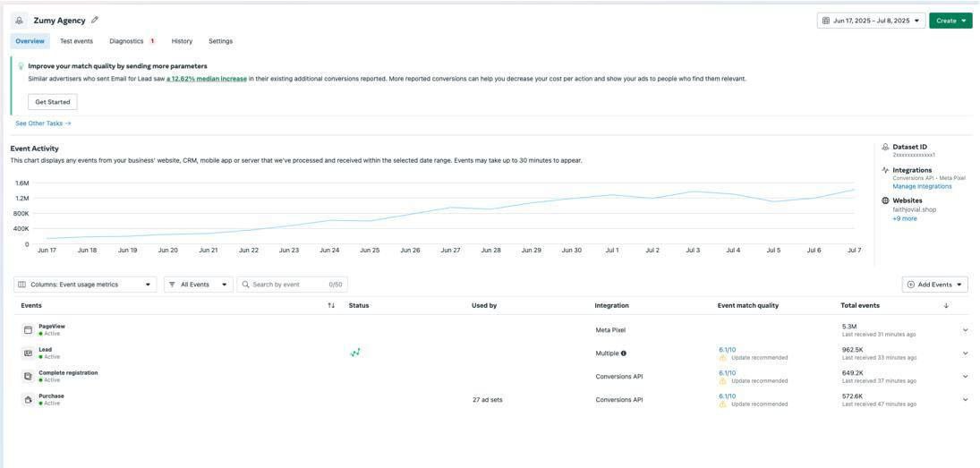Click the Jul 7 chart axis label
This screenshot has width=980, height=468.
(854, 250)
